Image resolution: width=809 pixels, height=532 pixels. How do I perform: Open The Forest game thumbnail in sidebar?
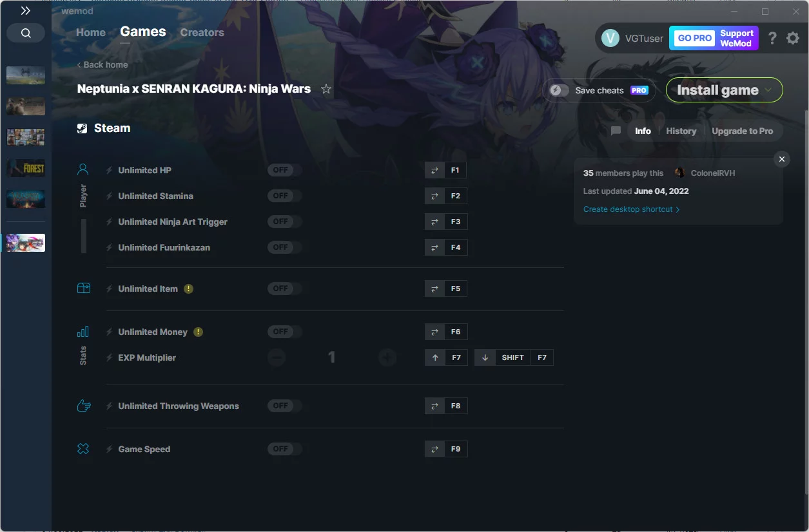26,168
